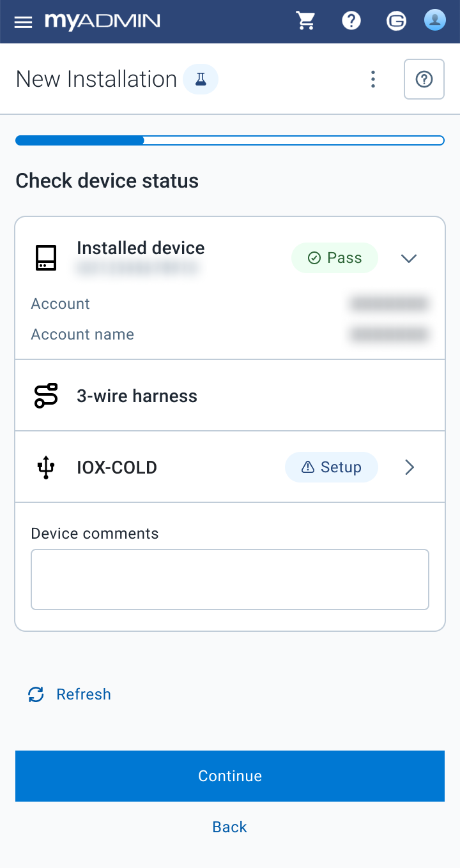The image size is (460, 868).
Task: Expand IOX-COLD details arrow
Action: coord(410,467)
